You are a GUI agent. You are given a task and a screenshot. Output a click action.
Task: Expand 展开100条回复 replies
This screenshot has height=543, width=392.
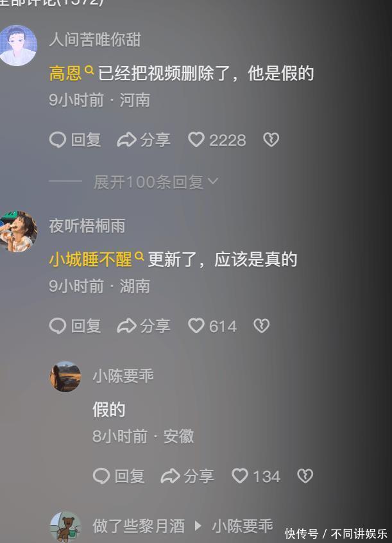[156, 182]
